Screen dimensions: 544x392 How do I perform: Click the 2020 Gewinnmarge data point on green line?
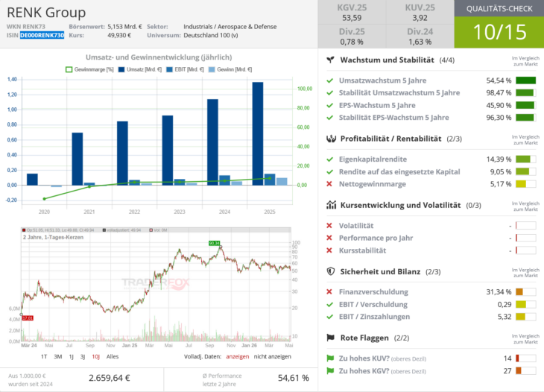pyautogui.click(x=44, y=199)
